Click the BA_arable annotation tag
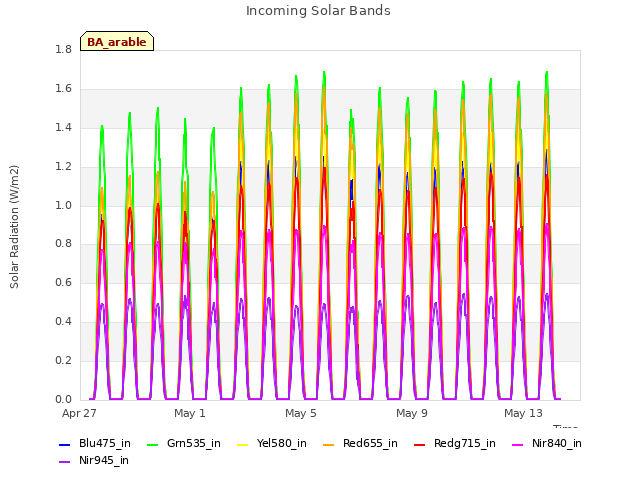Screen dimensions: 640x480 click(117, 41)
